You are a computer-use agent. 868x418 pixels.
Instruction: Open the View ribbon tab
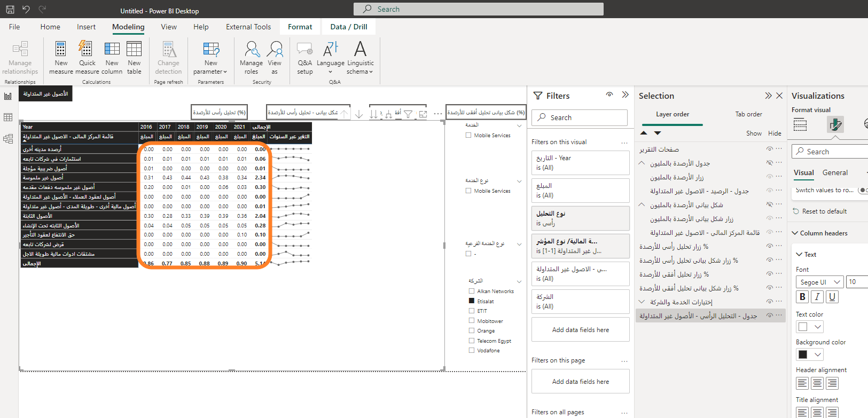169,27
